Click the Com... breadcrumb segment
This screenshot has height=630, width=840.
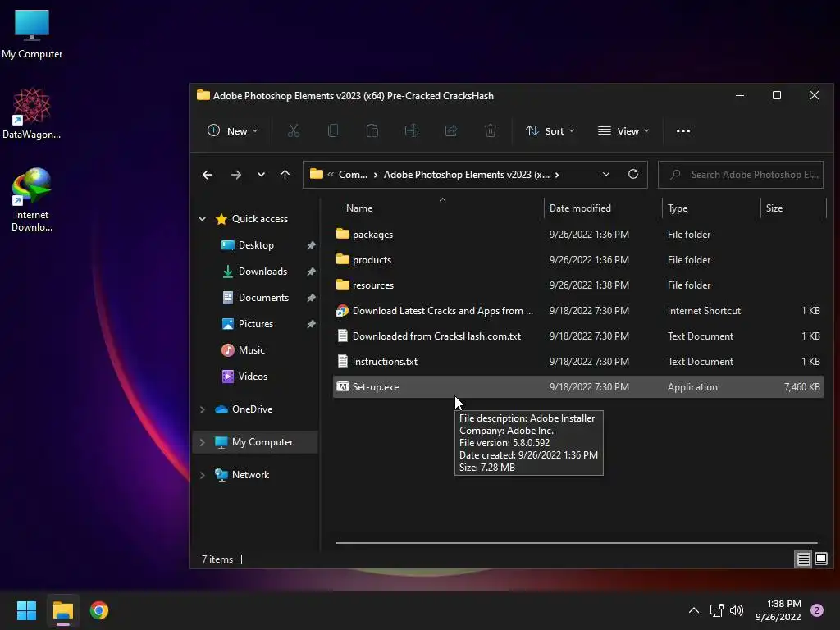pos(353,175)
